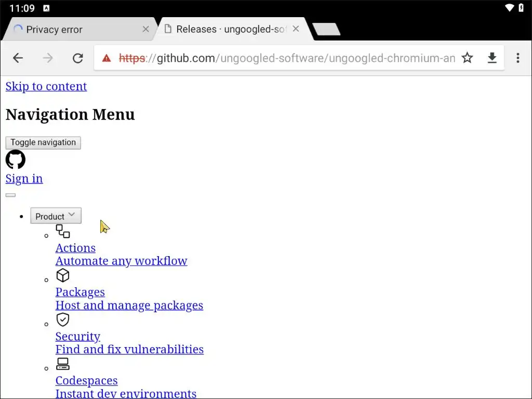Expand the Product dropdown

(56, 216)
